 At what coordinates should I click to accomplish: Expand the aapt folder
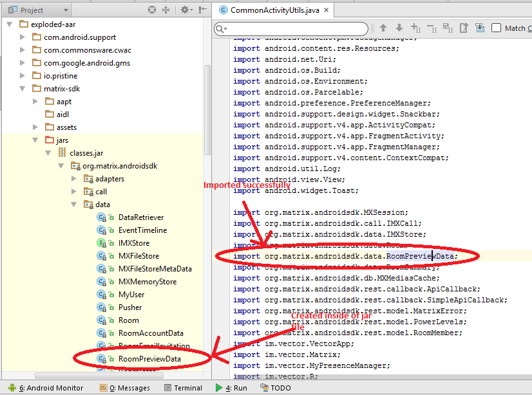(35, 101)
